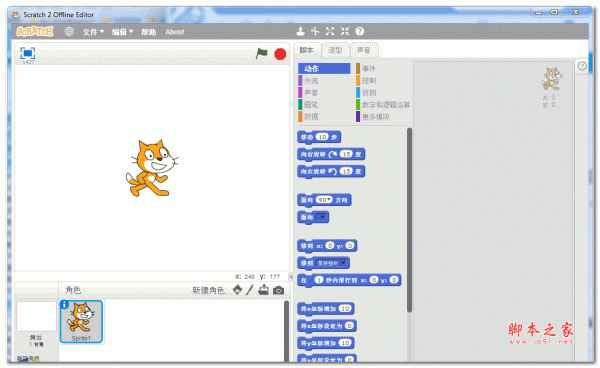The height and width of the screenshot is (368, 600).
Task: Click the turn right 15 degrees block
Action: tap(331, 155)
